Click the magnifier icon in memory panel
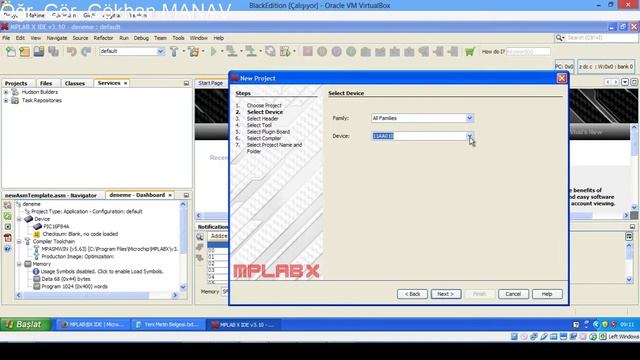The height and width of the screenshot is (360, 640). [x=200, y=237]
